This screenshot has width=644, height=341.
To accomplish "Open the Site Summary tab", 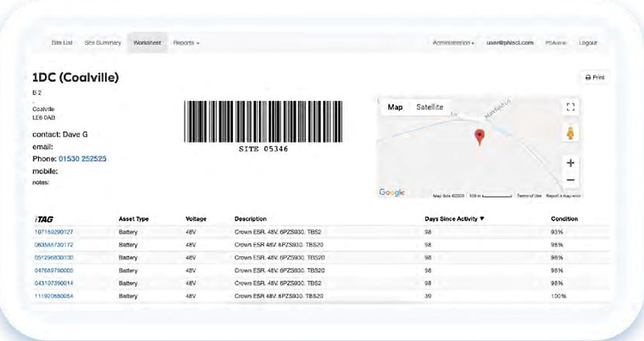I will pos(103,42).
